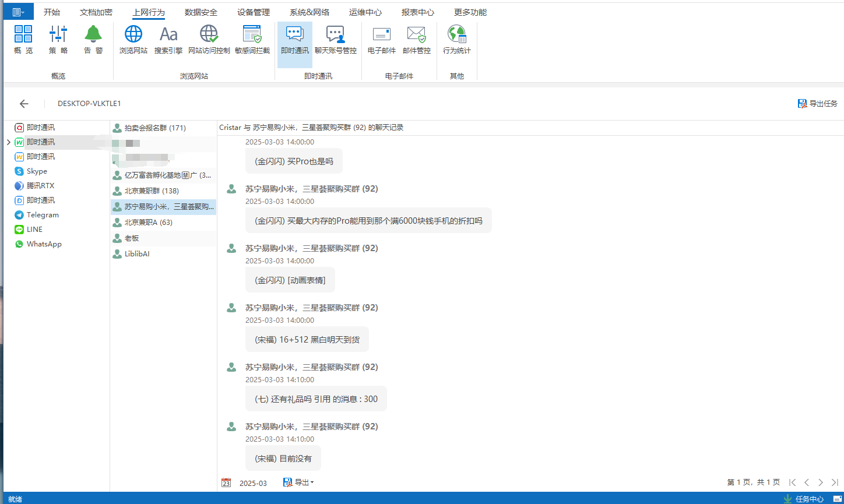Image resolution: width=844 pixels, height=504 pixels.
Task: Open the application menu dropdown at top-left
Action: coord(19,12)
